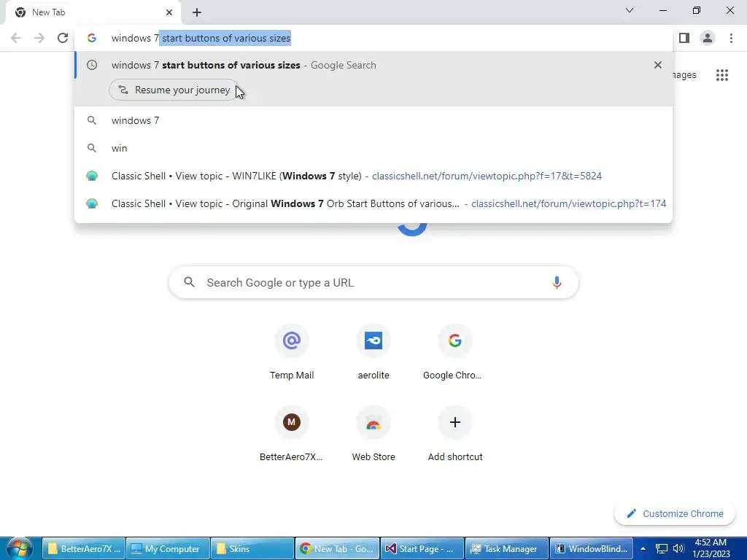Open the network tray icon
747x560 pixels.
point(661,548)
